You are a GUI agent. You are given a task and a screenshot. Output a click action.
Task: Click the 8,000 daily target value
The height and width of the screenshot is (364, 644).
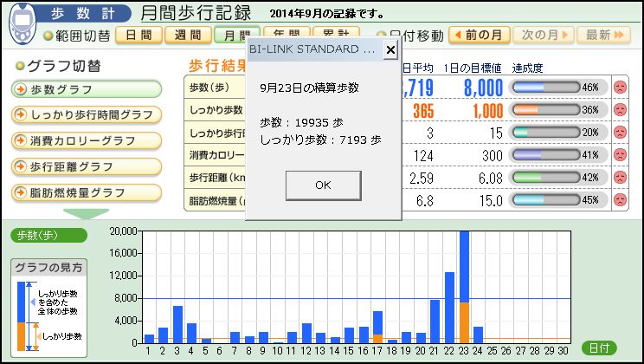(x=483, y=88)
